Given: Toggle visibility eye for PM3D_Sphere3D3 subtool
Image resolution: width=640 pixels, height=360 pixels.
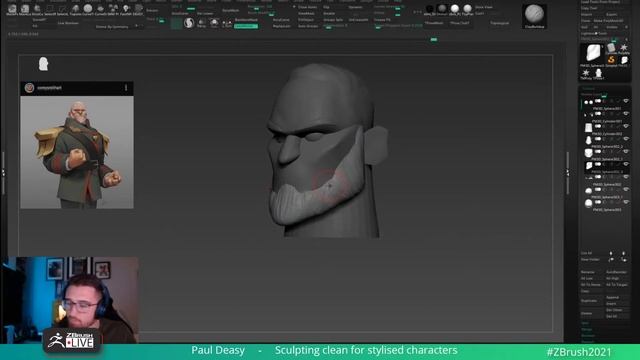Looking at the screenshot, I should 626,202.
